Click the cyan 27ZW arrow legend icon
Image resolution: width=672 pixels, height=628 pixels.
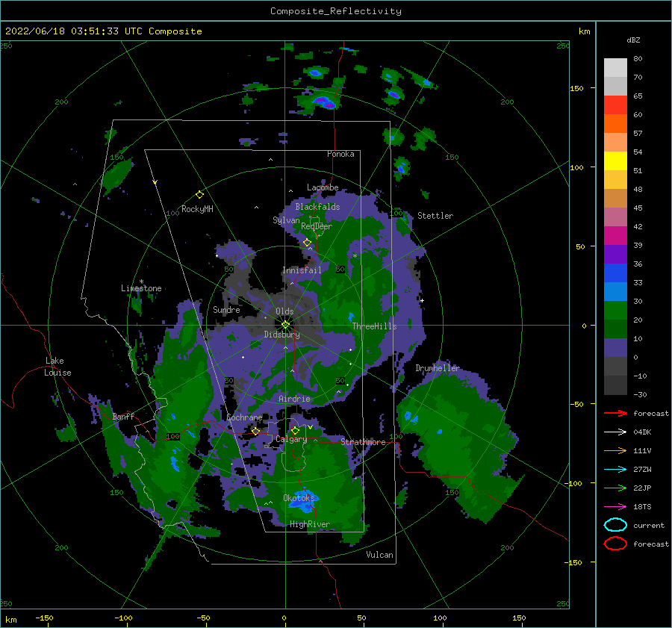tap(615, 470)
